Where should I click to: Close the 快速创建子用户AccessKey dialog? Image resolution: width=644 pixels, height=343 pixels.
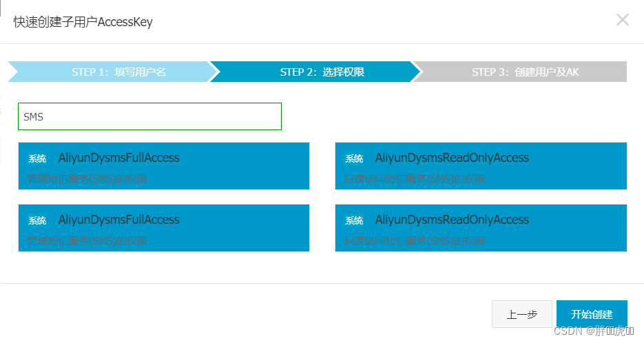click(x=622, y=20)
